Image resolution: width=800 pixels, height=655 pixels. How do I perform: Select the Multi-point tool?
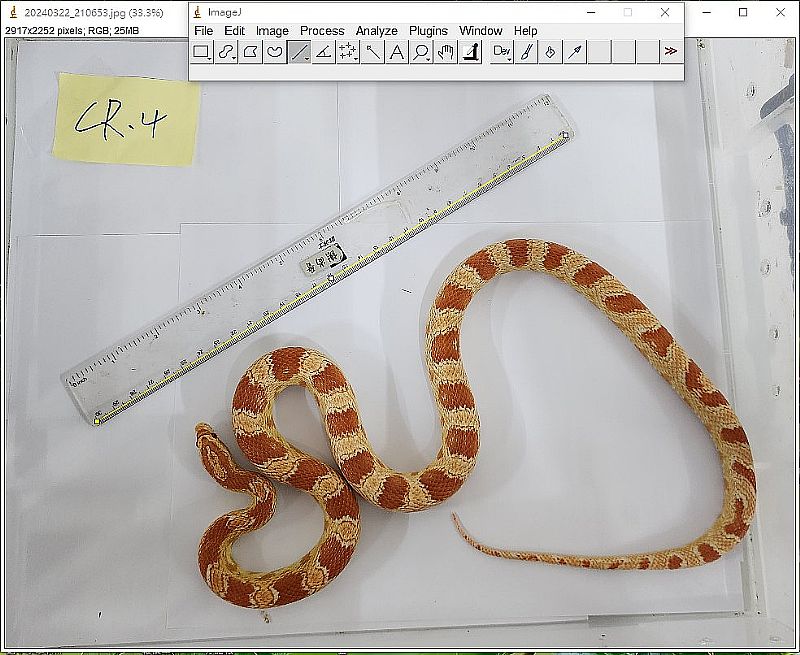click(348, 52)
